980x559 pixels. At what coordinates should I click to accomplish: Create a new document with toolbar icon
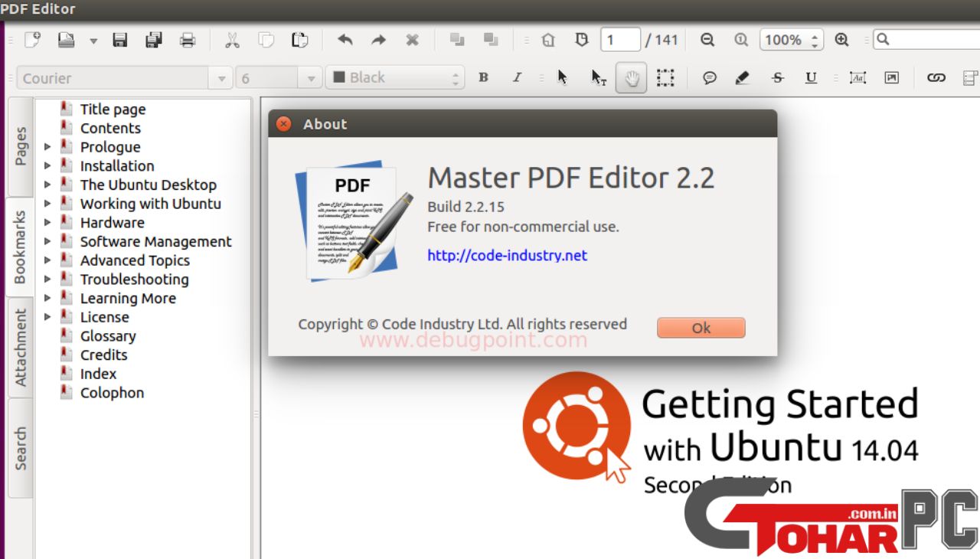click(x=32, y=40)
